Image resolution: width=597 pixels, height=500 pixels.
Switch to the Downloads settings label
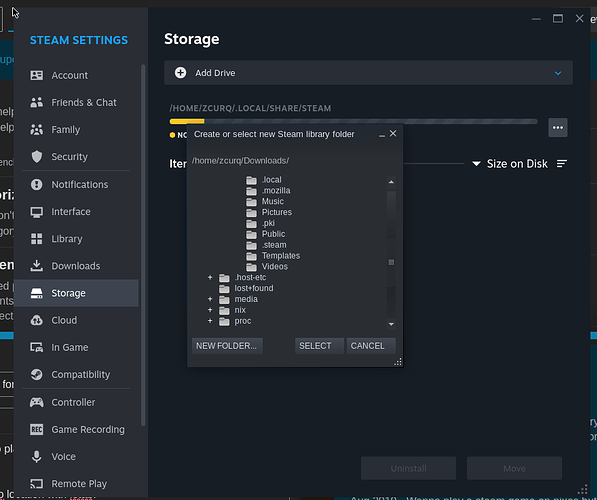pos(76,266)
